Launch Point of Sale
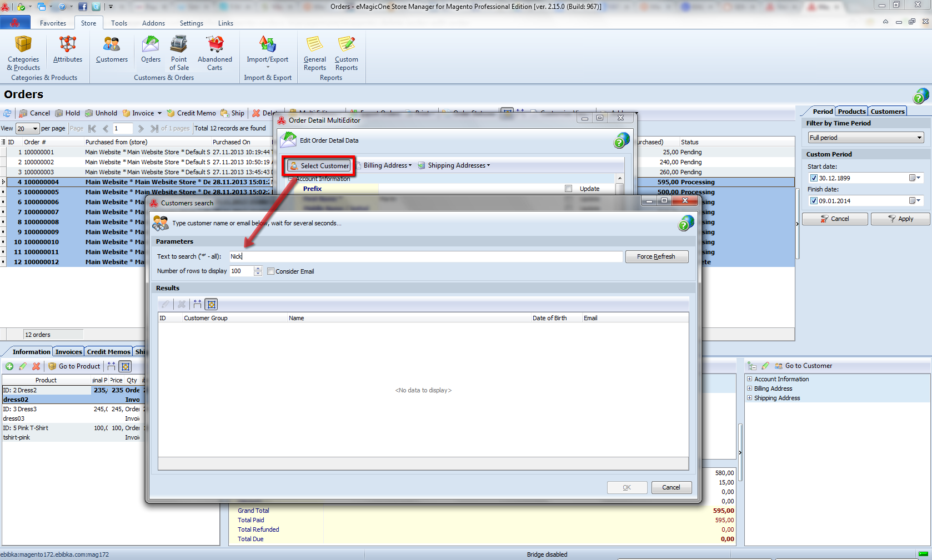Screen dimensions: 932x560 click(x=179, y=53)
